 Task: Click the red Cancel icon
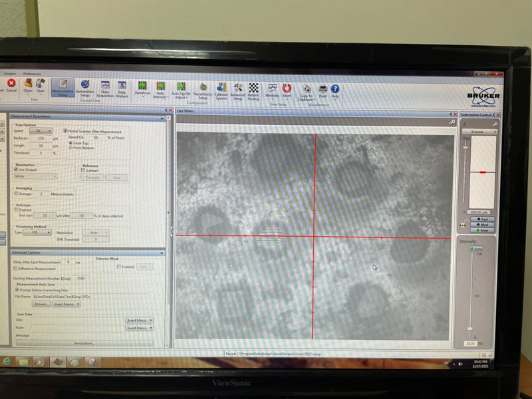click(x=11, y=84)
